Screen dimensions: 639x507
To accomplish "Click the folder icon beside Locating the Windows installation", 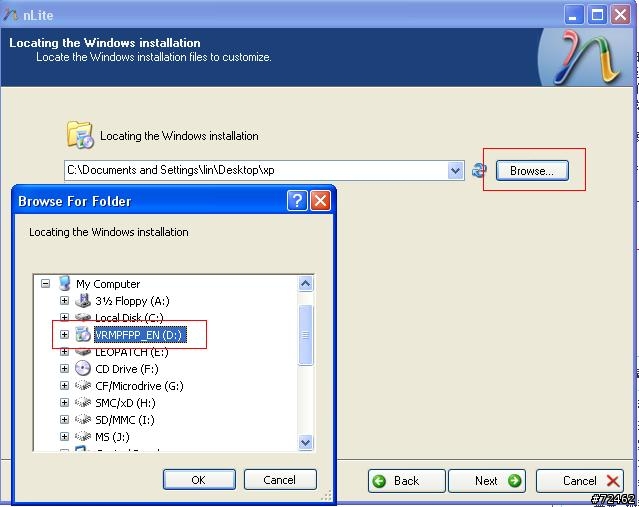I will [x=79, y=135].
